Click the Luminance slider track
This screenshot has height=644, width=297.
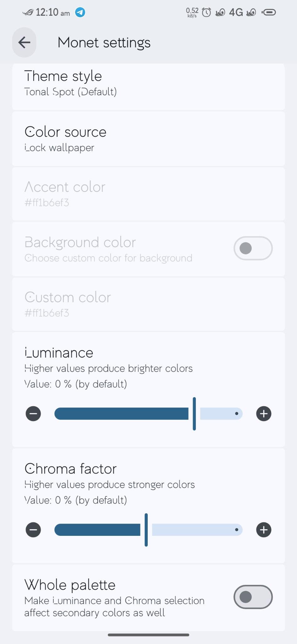click(148, 414)
